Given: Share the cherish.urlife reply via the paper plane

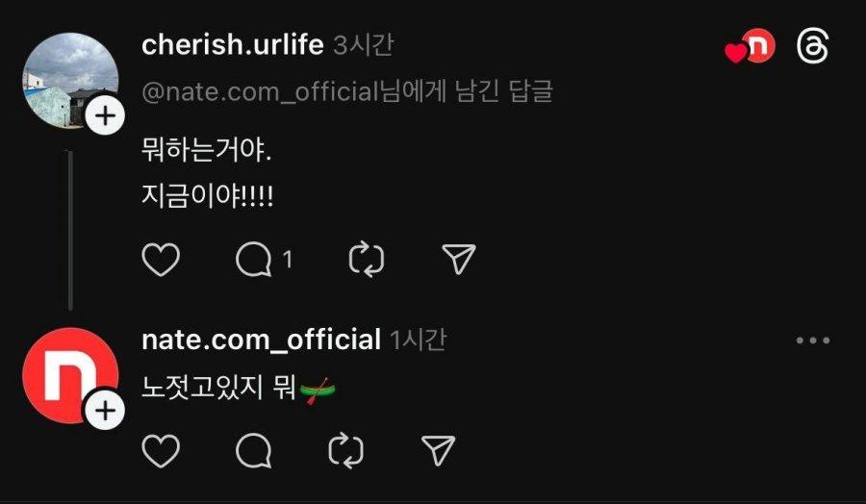Looking at the screenshot, I should pyautogui.click(x=459, y=259).
